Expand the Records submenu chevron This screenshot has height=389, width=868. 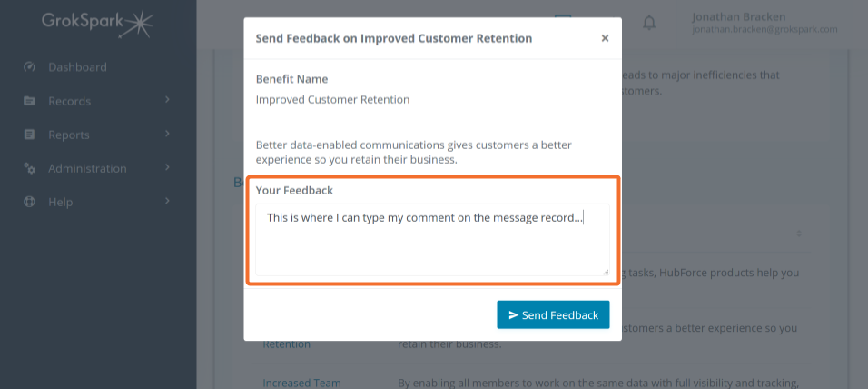[167, 100]
